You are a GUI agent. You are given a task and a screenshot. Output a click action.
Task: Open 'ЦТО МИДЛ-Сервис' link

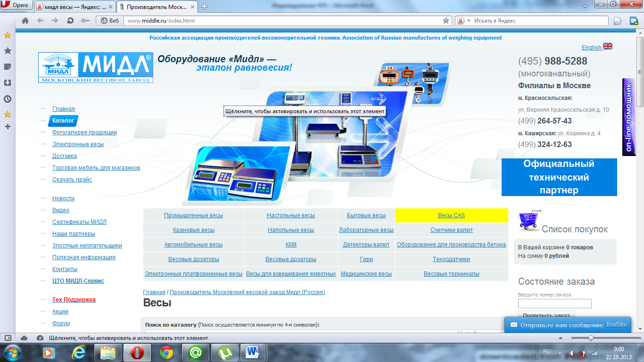pos(78,281)
